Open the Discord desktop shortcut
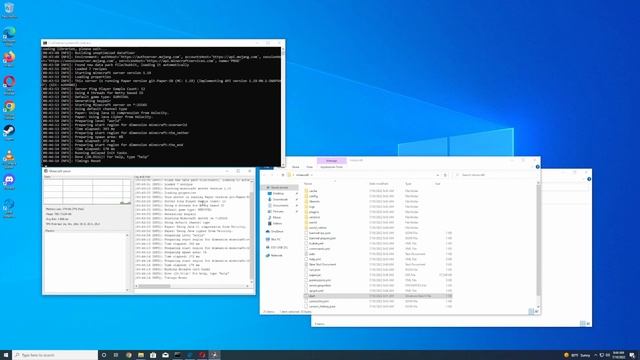 pyautogui.click(x=9, y=182)
